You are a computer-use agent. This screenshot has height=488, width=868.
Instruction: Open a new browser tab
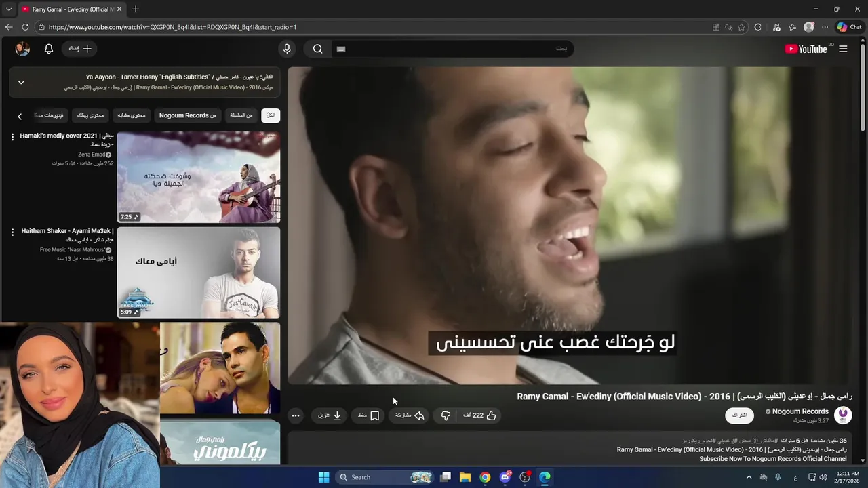pos(136,9)
